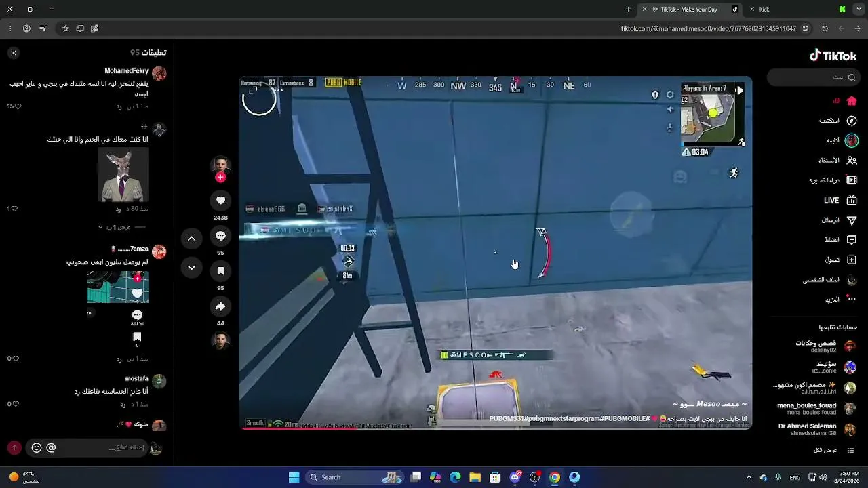This screenshot has width=868, height=488.
Task: Open a new browser tab
Action: pyautogui.click(x=628, y=9)
